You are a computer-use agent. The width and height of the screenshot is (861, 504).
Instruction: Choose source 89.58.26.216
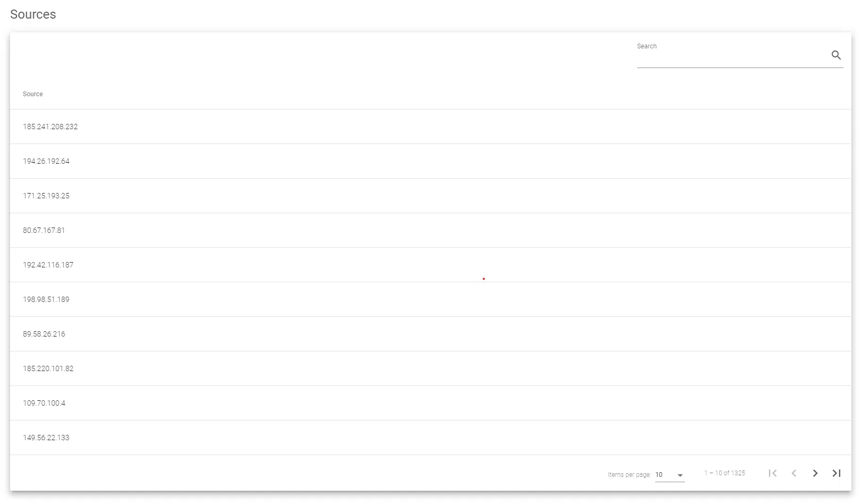(x=44, y=334)
